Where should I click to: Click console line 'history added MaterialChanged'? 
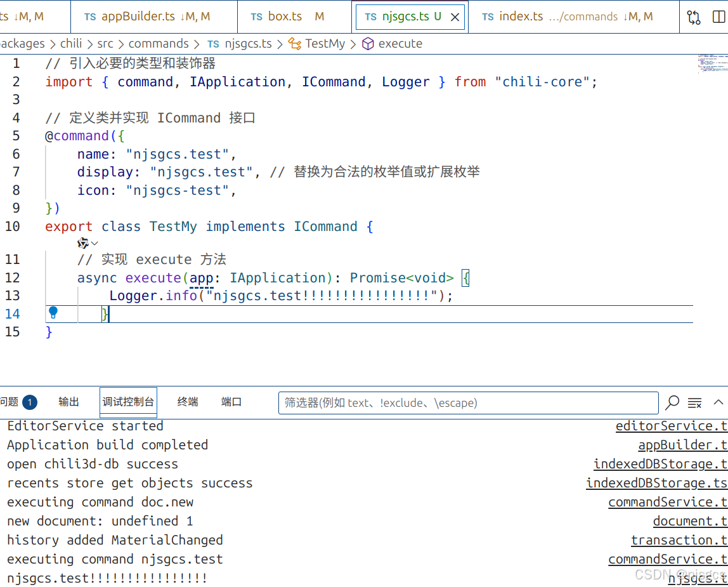pos(115,541)
